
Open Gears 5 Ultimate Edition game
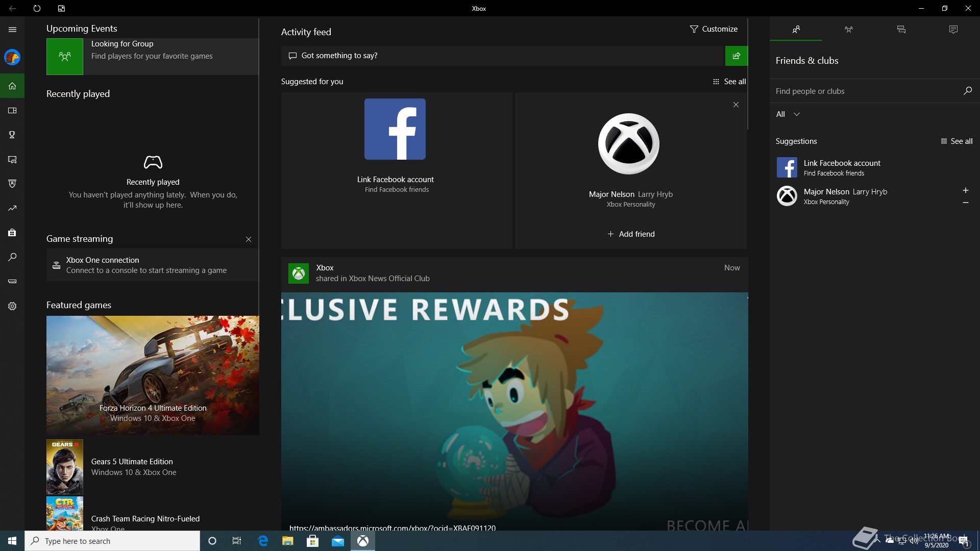(153, 467)
